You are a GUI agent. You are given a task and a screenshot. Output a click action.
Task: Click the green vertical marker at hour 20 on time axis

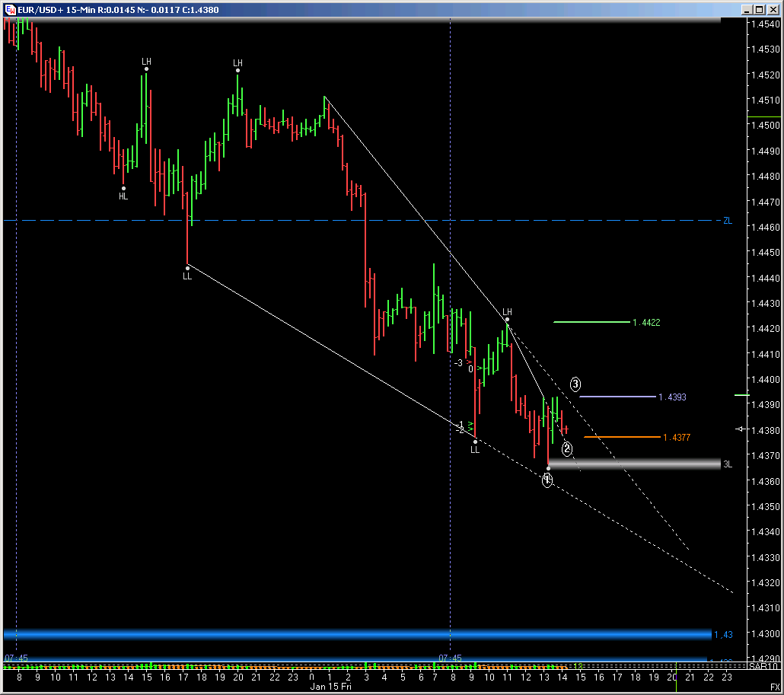click(676, 677)
